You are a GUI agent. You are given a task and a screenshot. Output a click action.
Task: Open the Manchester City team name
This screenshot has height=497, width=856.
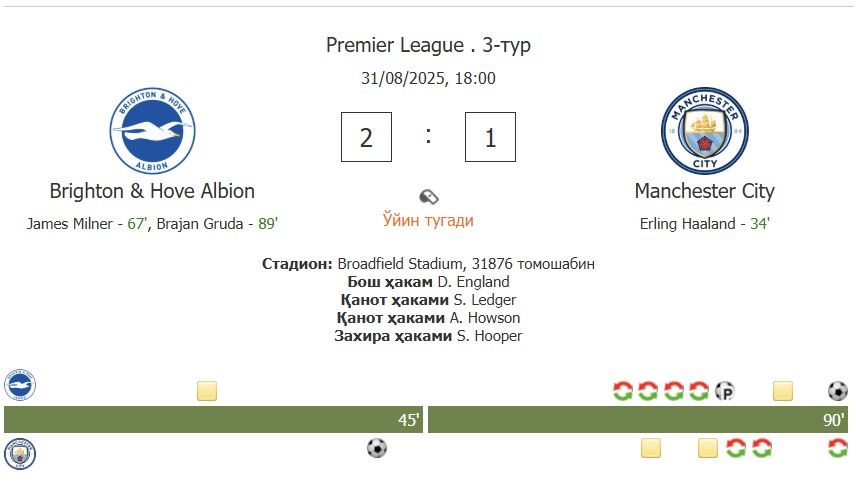(x=705, y=191)
